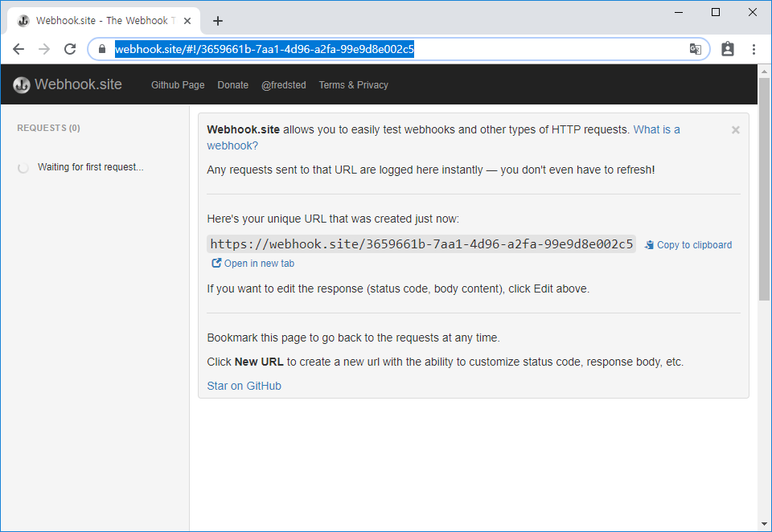Go back with the browser back arrow
The width and height of the screenshot is (772, 532).
pyautogui.click(x=18, y=49)
